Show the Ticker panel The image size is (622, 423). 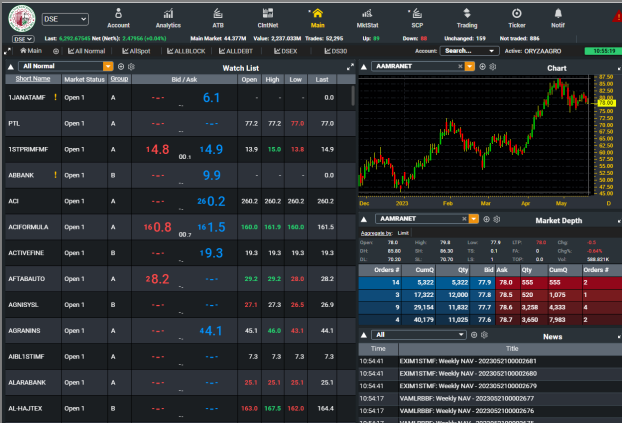(x=517, y=16)
